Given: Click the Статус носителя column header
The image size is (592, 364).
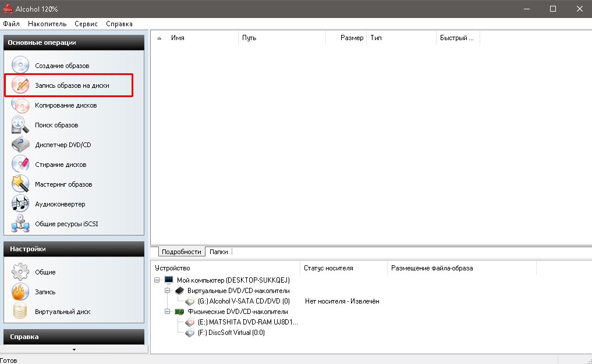Looking at the screenshot, I should pyautogui.click(x=343, y=268).
